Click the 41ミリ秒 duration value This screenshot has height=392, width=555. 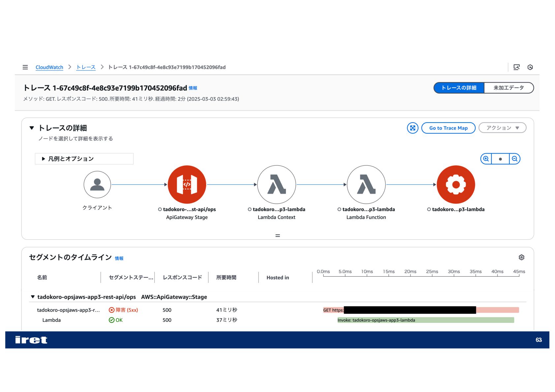(x=227, y=310)
